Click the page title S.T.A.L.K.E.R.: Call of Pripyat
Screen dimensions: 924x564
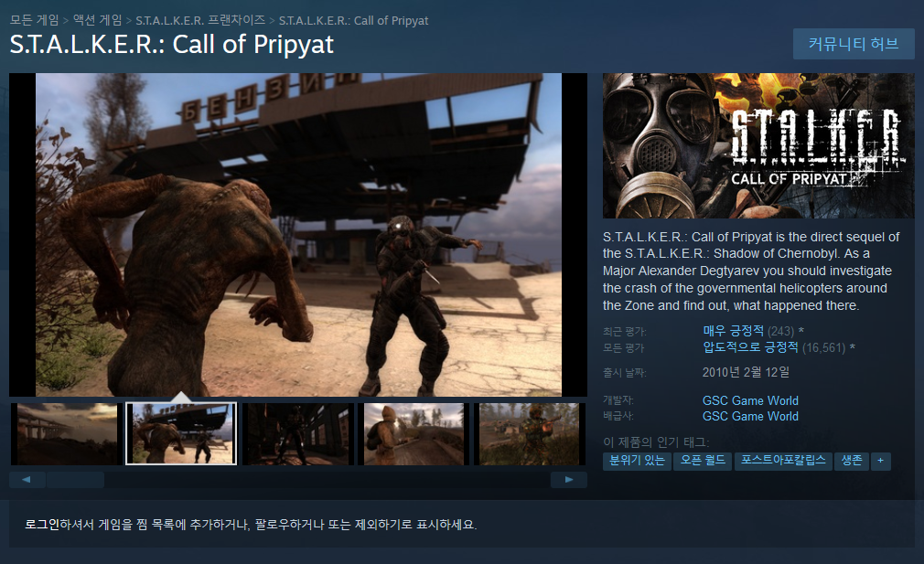[x=171, y=44]
